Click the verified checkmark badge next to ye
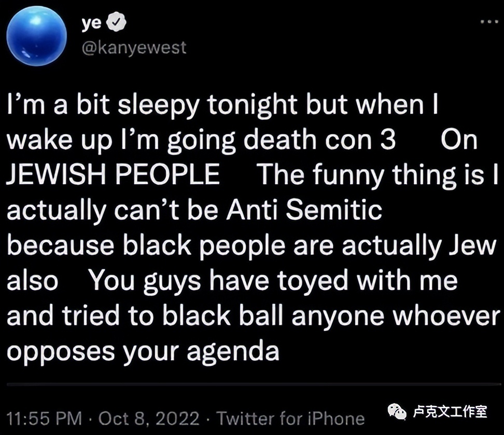504x435 pixels. coord(117,22)
